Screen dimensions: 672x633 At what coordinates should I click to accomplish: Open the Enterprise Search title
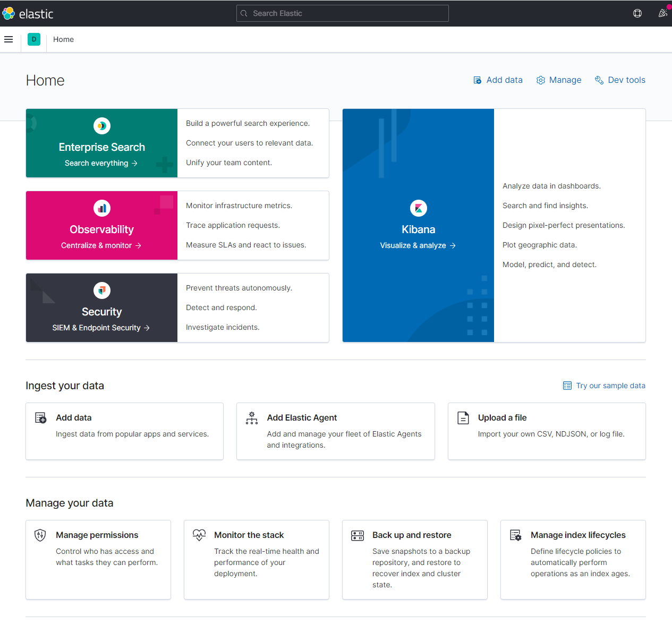tap(102, 147)
